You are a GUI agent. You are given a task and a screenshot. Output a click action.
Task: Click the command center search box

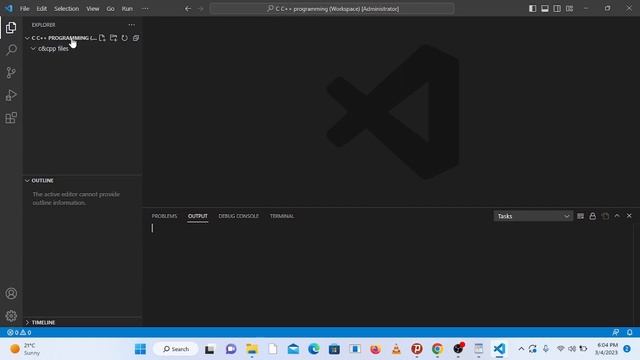(332, 9)
